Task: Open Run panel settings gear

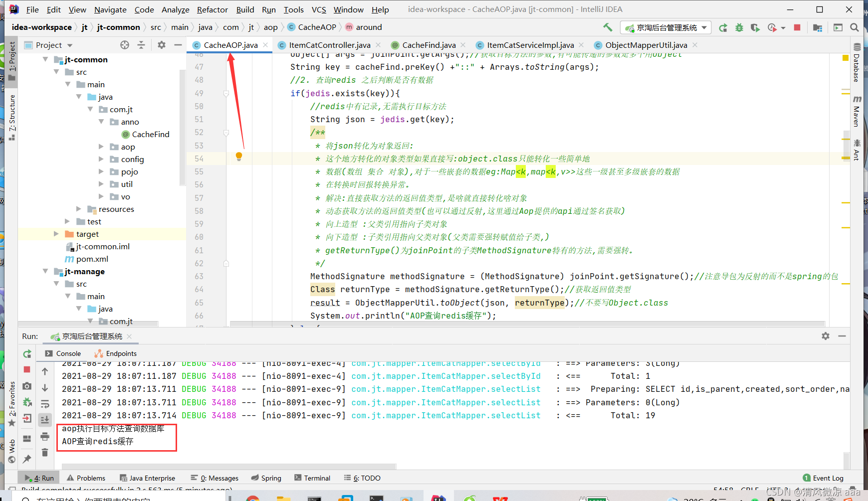Action: (826, 336)
